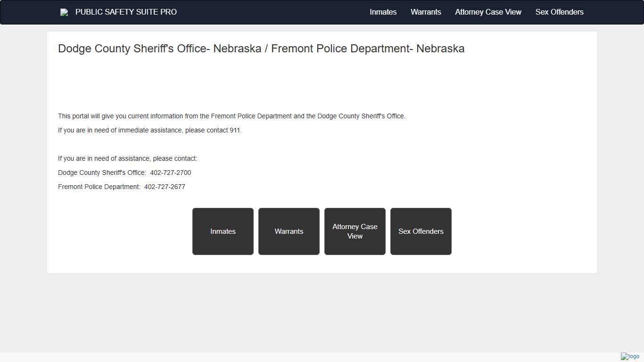644x362 pixels.
Task: Click the Public Safety Suite Pro logo icon
Action: (64, 12)
